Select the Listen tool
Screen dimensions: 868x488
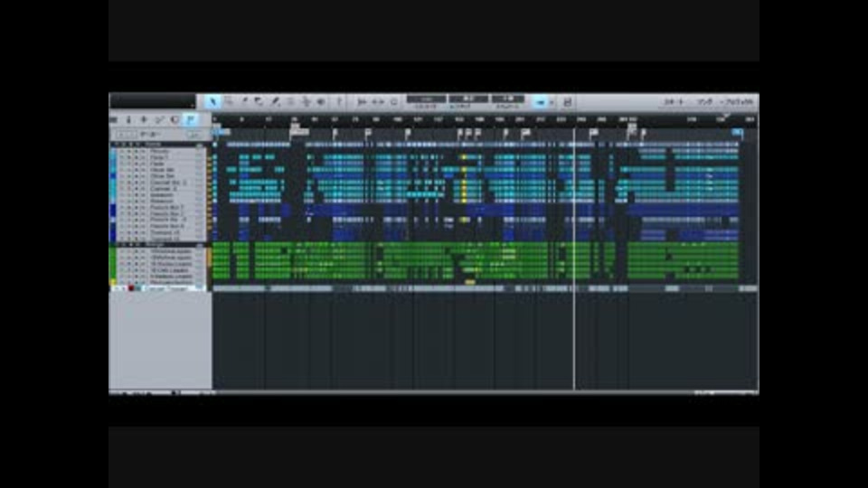coord(321,102)
